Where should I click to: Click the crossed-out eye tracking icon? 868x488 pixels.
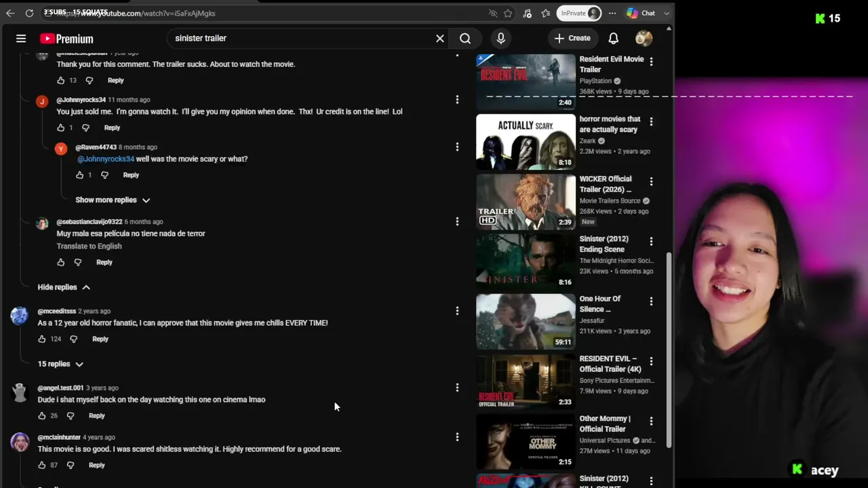pos(493,13)
